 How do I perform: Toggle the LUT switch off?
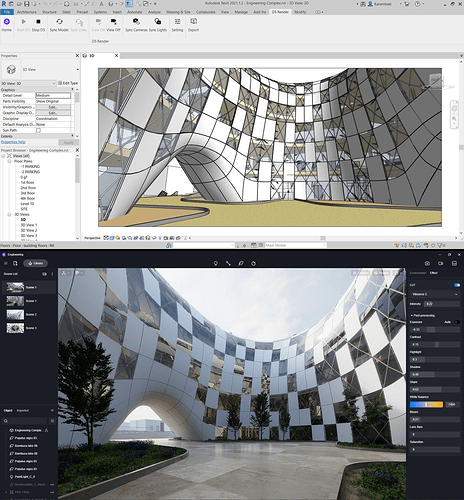tap(457, 285)
